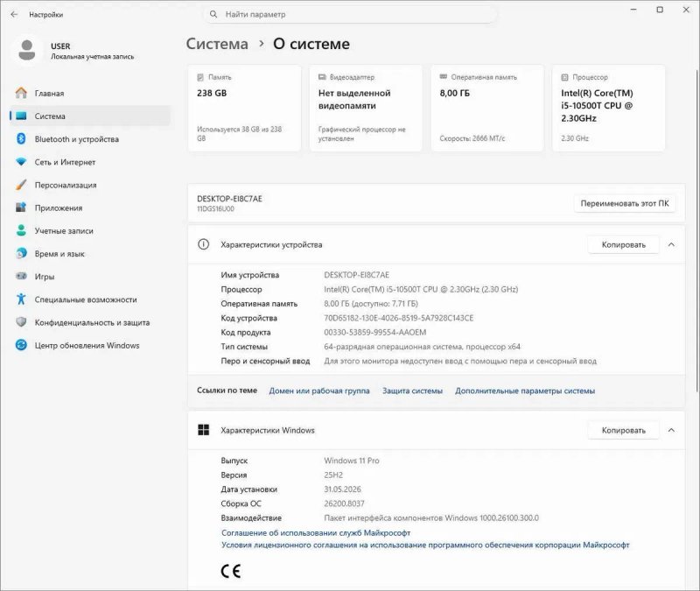Open Главная in the sidebar
This screenshot has height=591, width=700.
tap(90, 93)
